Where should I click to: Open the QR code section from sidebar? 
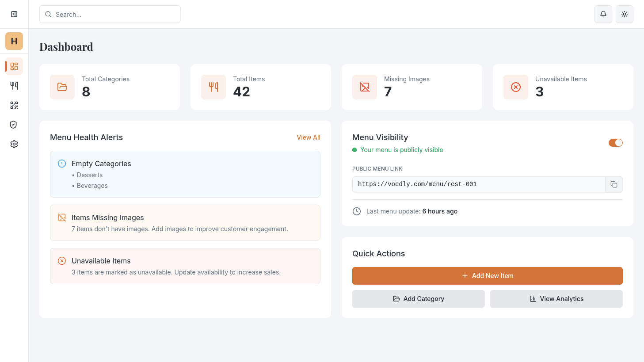point(14,105)
